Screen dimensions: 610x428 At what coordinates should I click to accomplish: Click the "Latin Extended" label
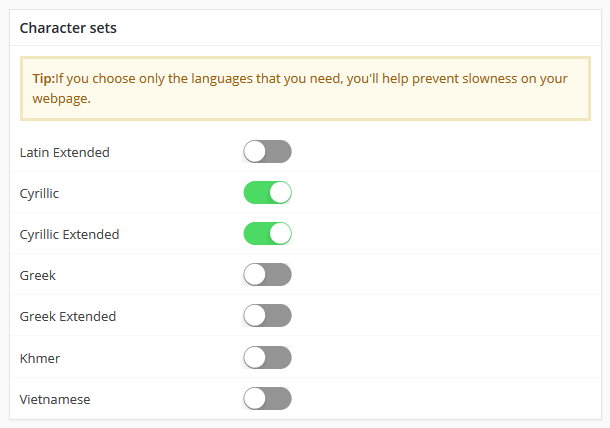tap(65, 153)
